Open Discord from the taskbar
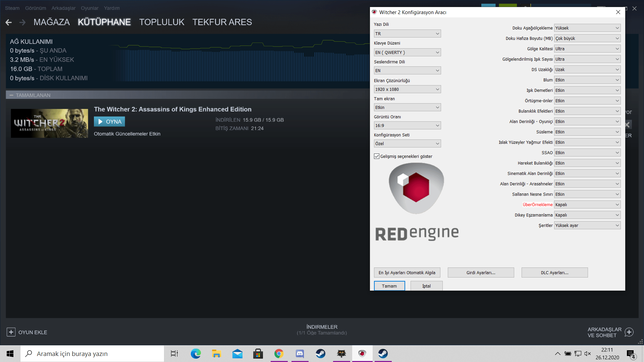The width and height of the screenshot is (644, 362). (x=300, y=354)
